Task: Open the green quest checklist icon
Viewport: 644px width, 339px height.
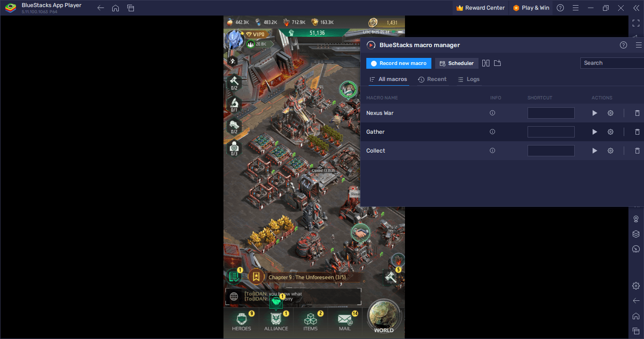Action: 234,276
